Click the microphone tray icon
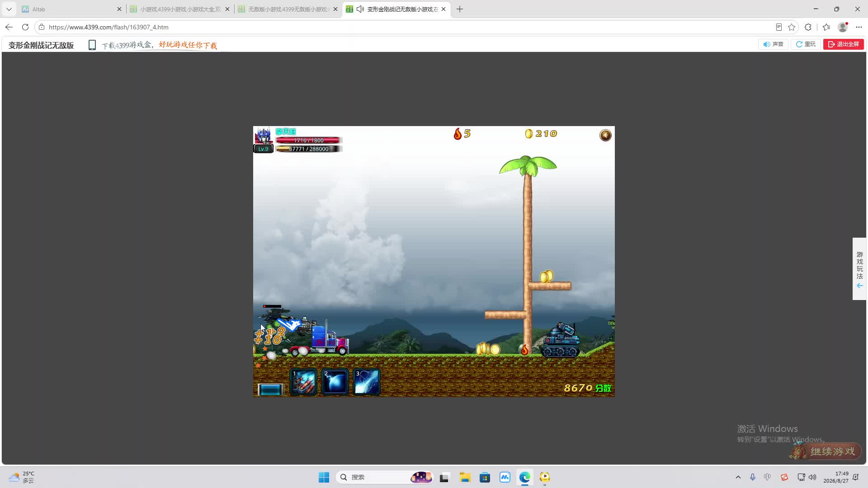The height and width of the screenshot is (488, 868). click(753, 477)
